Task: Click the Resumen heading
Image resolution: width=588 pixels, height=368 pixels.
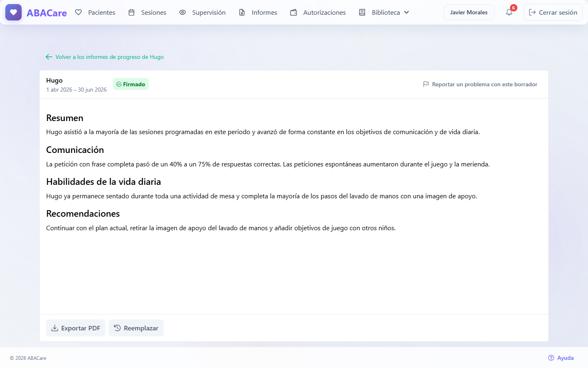Action: click(65, 118)
